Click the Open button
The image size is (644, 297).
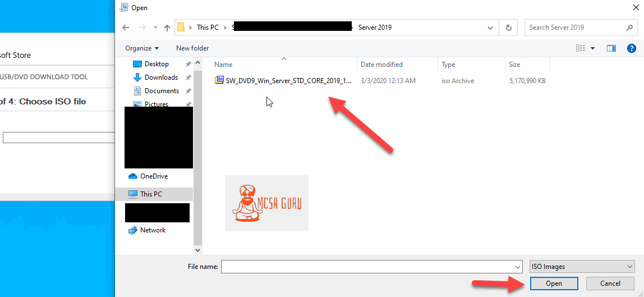pos(554,284)
